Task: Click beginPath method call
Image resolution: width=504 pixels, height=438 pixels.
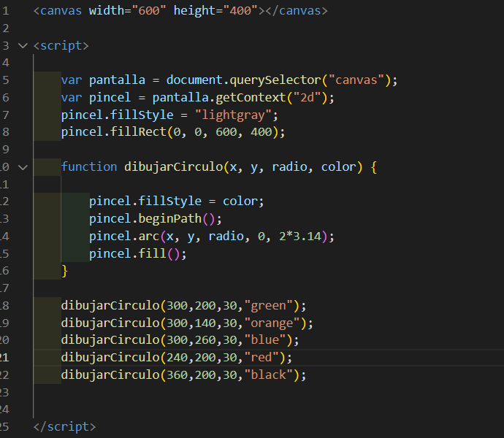Action: (169, 219)
